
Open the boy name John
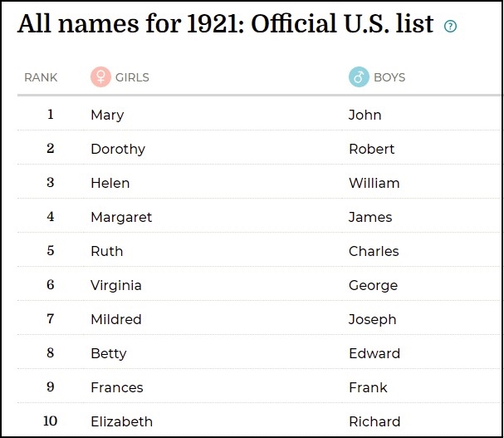pyautogui.click(x=365, y=115)
